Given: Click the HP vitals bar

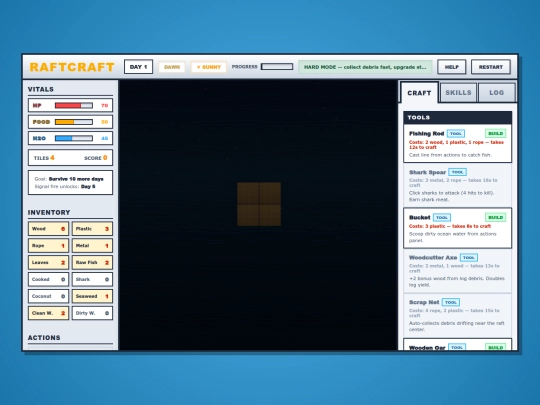Looking at the screenshot, I should pyautogui.click(x=74, y=105).
